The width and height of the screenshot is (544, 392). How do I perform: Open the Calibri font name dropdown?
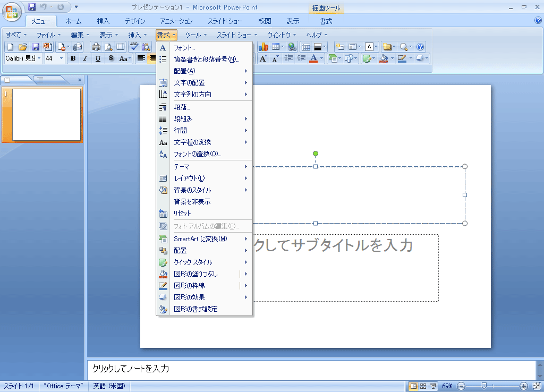39,58
